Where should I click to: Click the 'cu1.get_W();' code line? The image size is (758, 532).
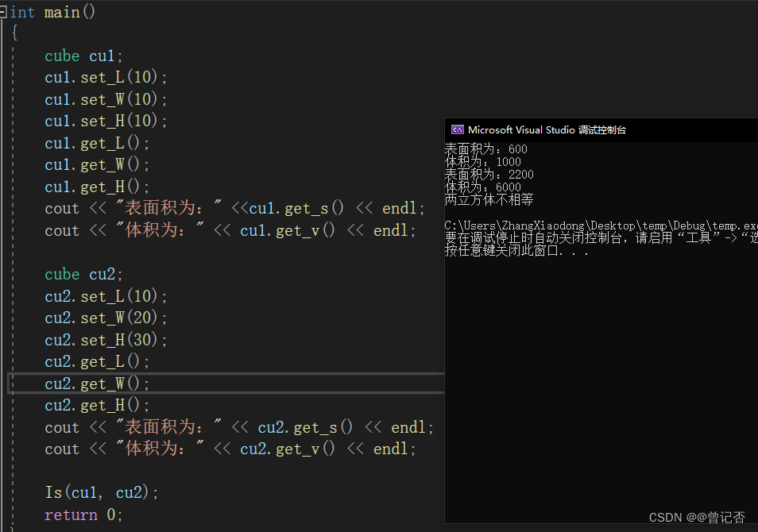[x=97, y=165]
